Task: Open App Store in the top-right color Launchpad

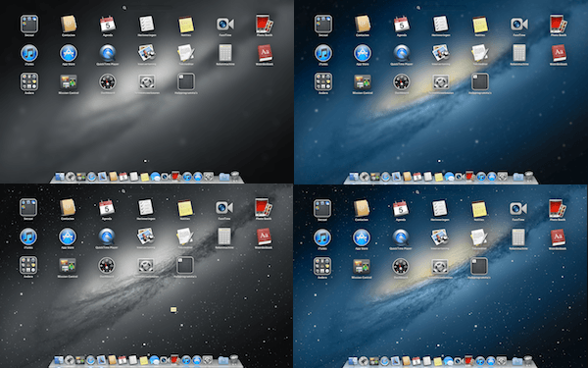Action: point(363,53)
